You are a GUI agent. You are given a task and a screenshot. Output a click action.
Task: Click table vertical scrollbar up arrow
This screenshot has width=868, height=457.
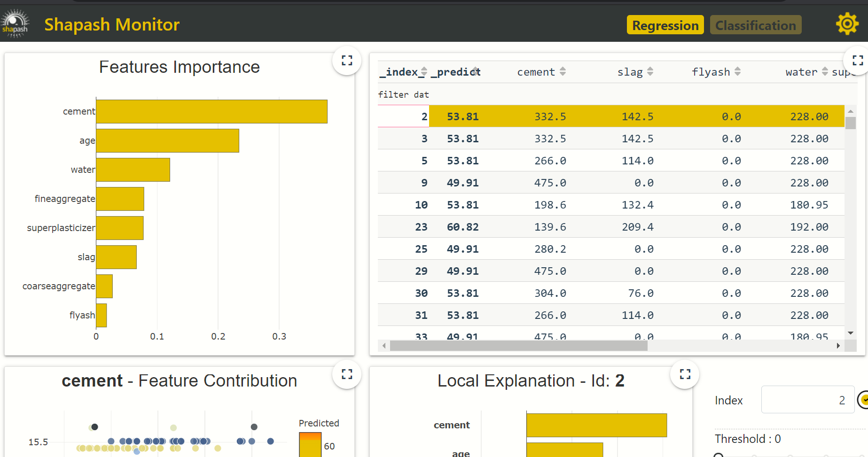pos(850,111)
